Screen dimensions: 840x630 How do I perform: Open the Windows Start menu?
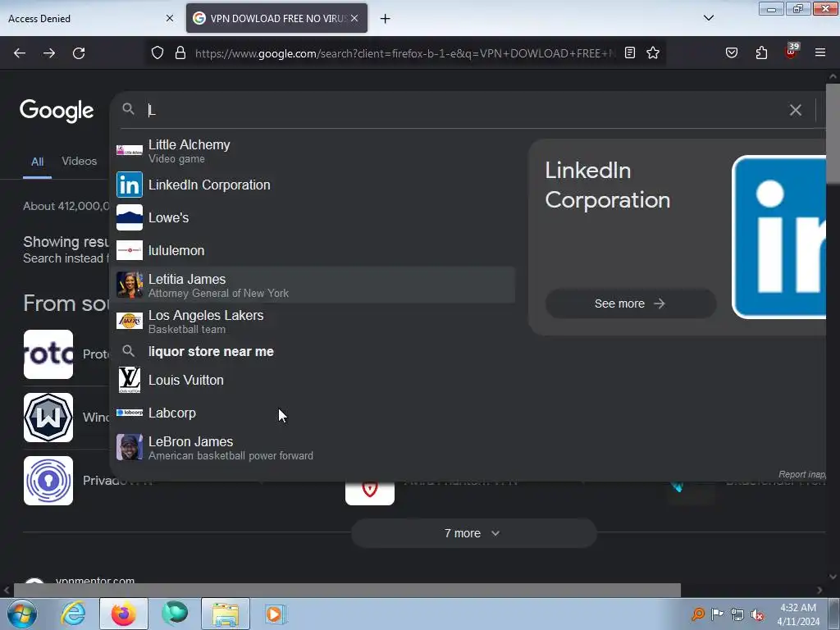point(22,614)
